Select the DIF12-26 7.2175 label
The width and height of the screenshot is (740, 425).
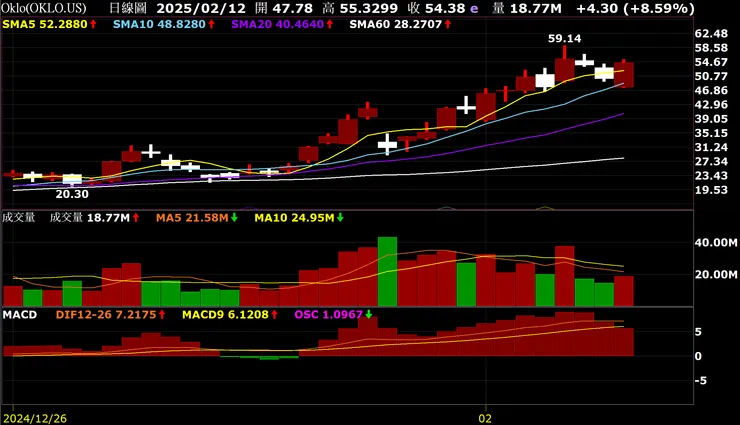point(106,315)
